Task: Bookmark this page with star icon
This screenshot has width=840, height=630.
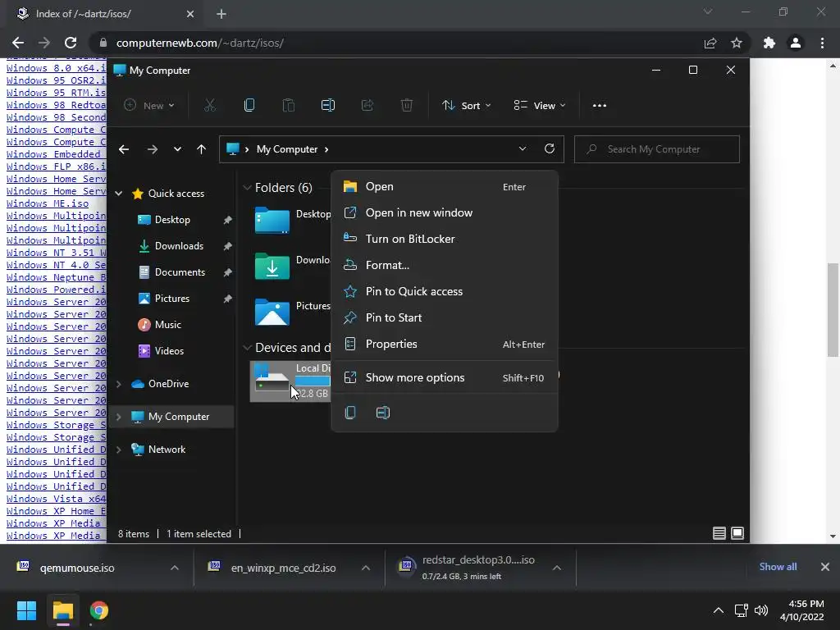Action: click(737, 43)
